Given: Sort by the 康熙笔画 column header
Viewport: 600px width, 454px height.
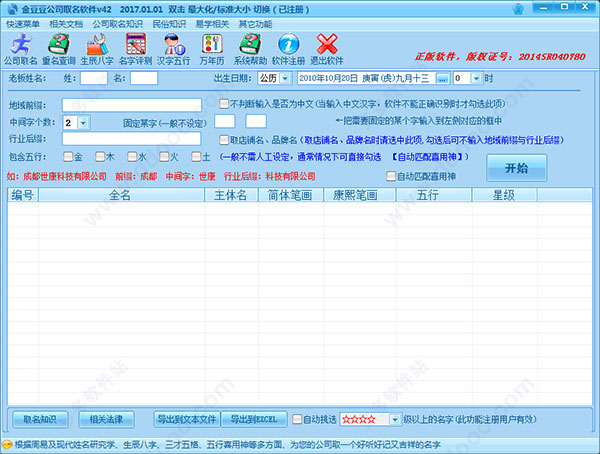Looking at the screenshot, I should (360, 195).
